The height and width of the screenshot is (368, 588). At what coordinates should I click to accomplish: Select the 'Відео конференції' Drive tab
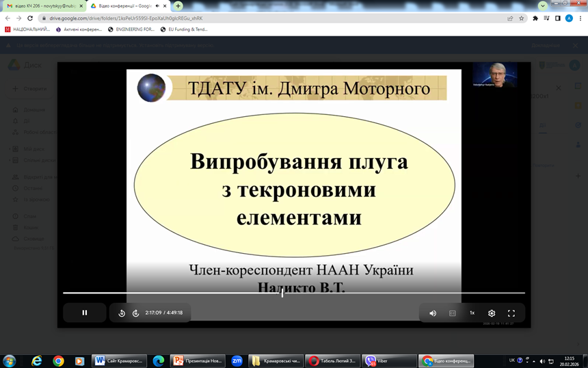tap(124, 6)
